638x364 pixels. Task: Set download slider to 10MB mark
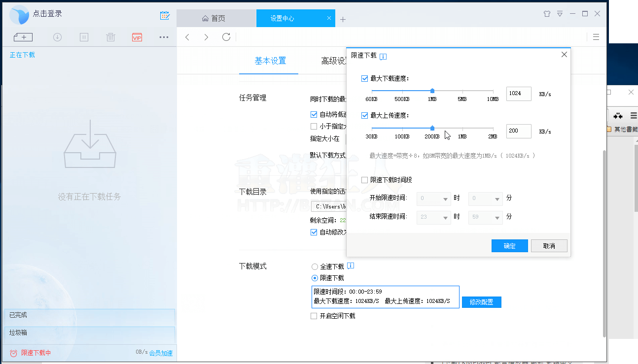(x=493, y=91)
